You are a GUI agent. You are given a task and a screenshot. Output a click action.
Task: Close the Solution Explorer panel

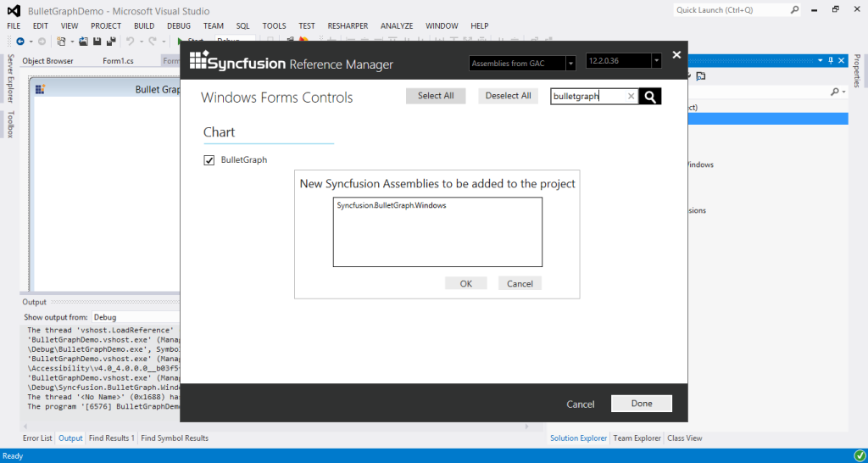point(842,60)
